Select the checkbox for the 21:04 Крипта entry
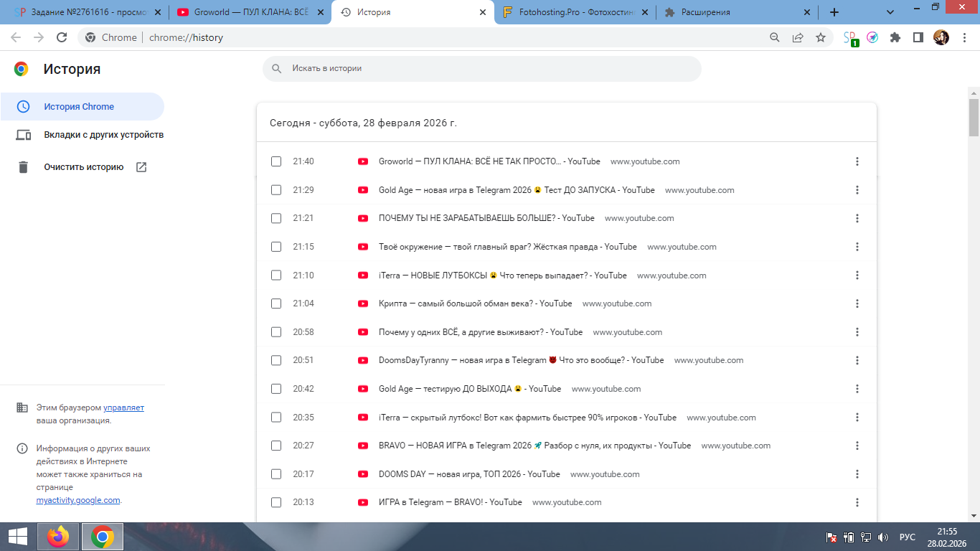 coord(276,303)
